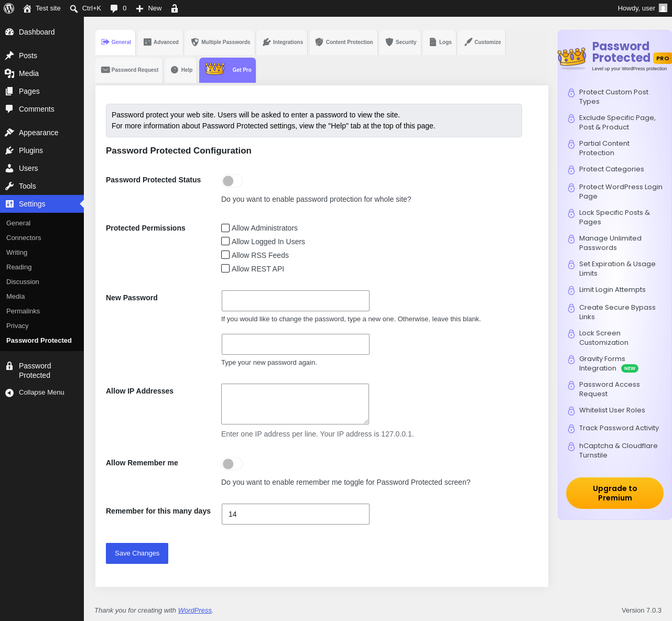Click the Plugins plug icon
The width and height of the screenshot is (672, 621).
click(9, 150)
